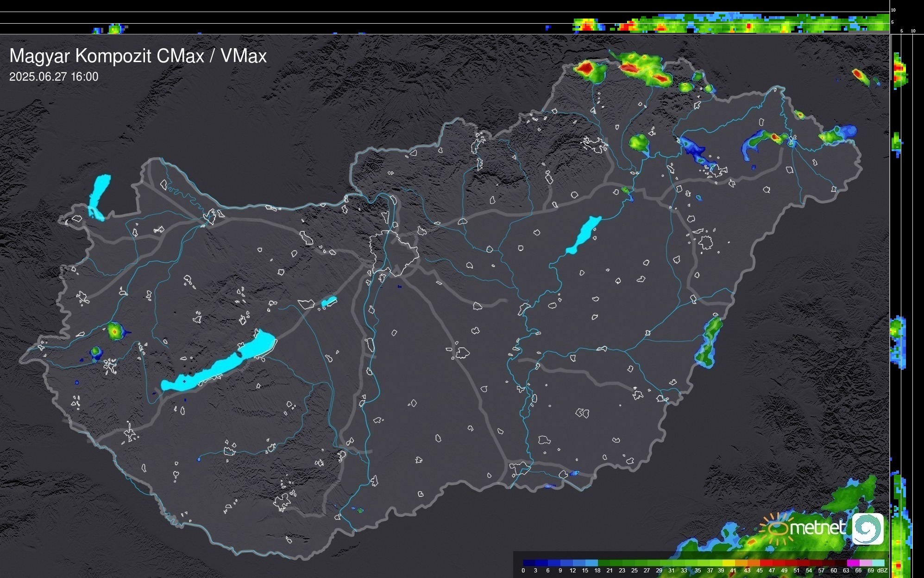Click the darkest blue 0 dBZ legend swatch
Image resolution: width=924 pixels, height=578 pixels.
(x=529, y=563)
